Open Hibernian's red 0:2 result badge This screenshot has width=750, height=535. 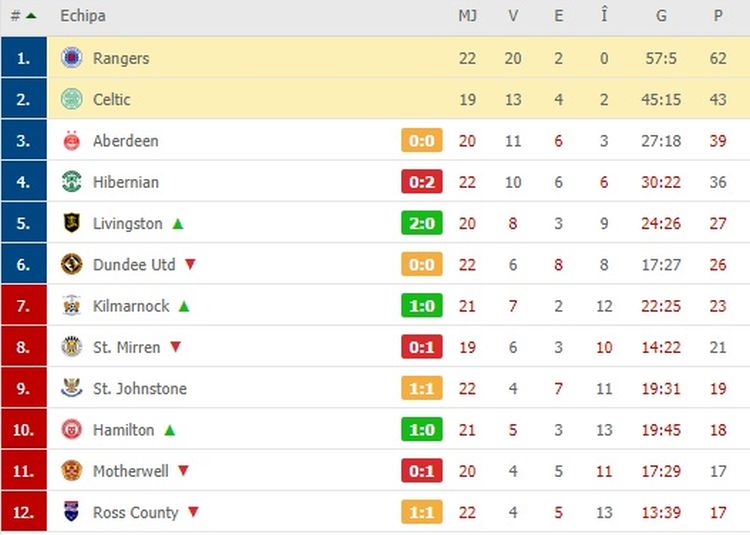(x=421, y=182)
